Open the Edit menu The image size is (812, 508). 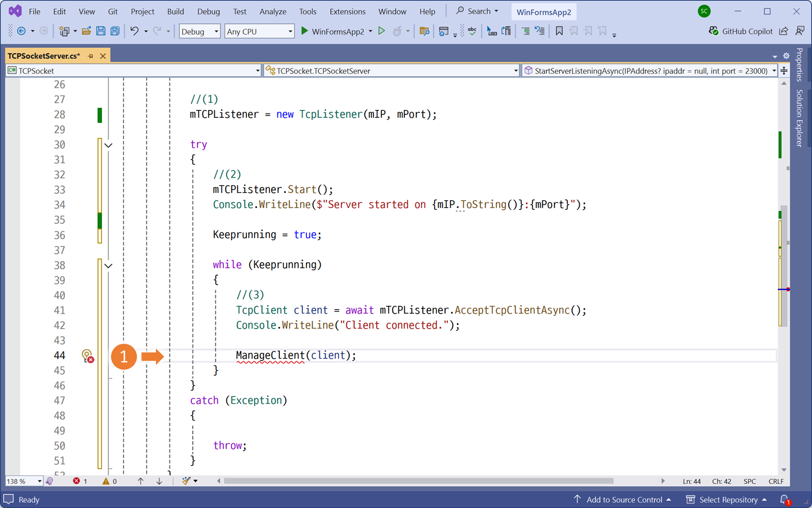59,11
